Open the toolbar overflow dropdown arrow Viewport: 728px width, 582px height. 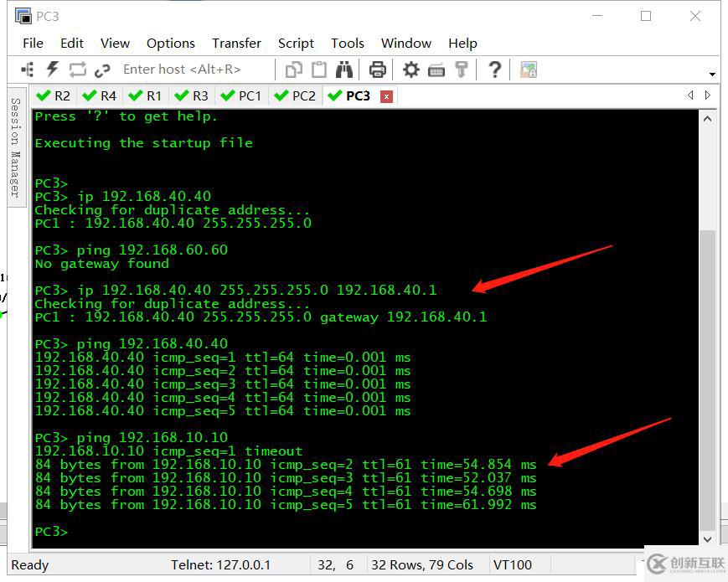coord(712,74)
